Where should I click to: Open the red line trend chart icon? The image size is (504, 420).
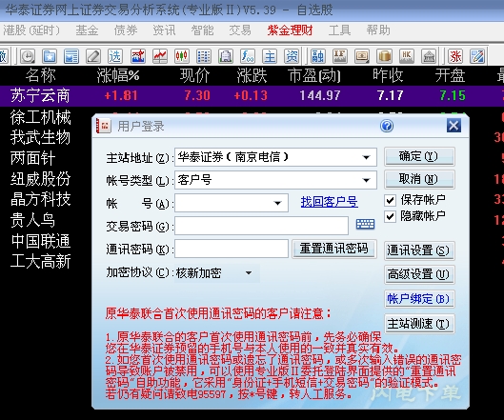pos(160,56)
